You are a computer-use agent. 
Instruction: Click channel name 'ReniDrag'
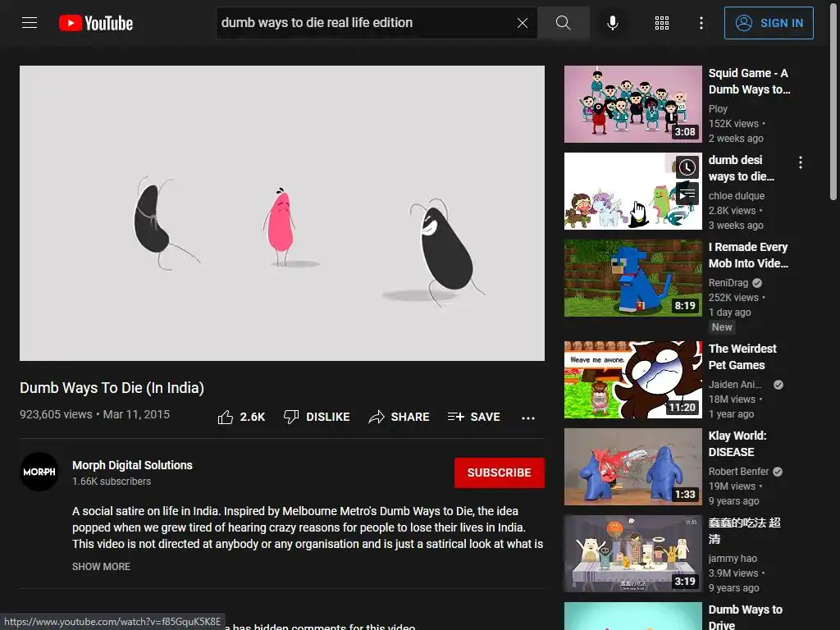(x=728, y=282)
